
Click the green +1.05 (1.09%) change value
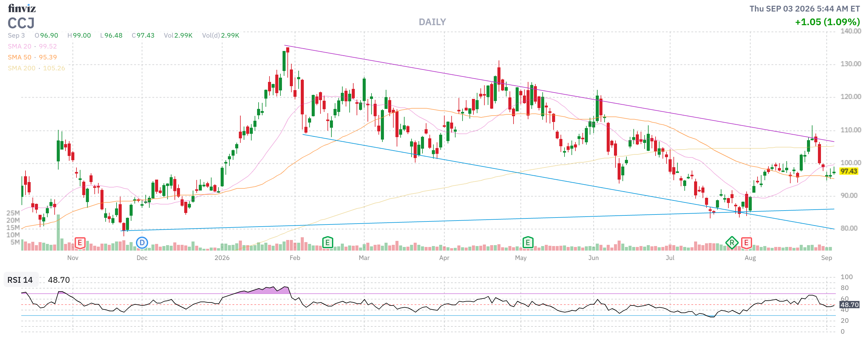point(827,22)
